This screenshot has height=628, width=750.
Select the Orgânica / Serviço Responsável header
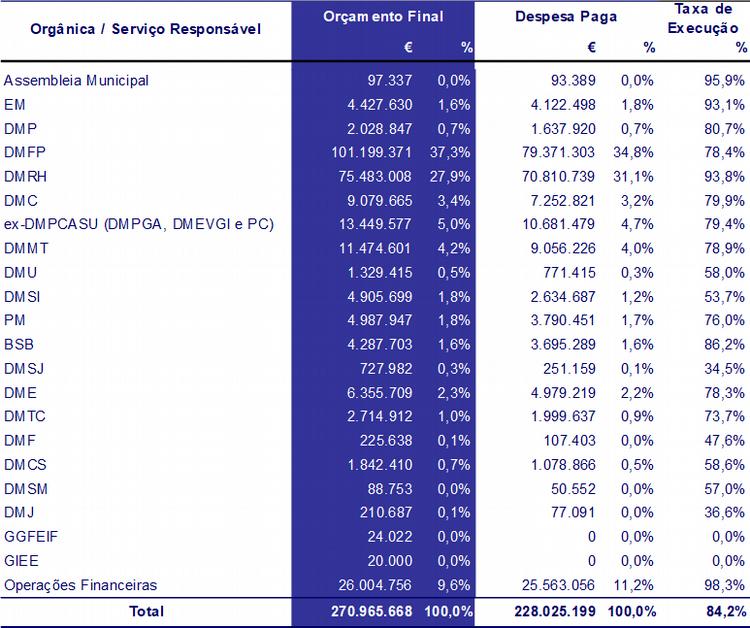[x=146, y=29]
